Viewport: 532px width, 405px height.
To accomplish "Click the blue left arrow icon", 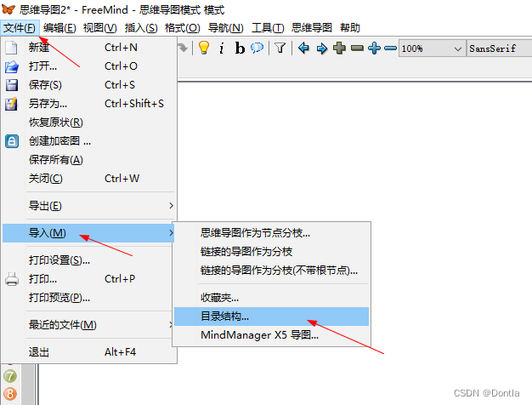I will tap(303, 48).
